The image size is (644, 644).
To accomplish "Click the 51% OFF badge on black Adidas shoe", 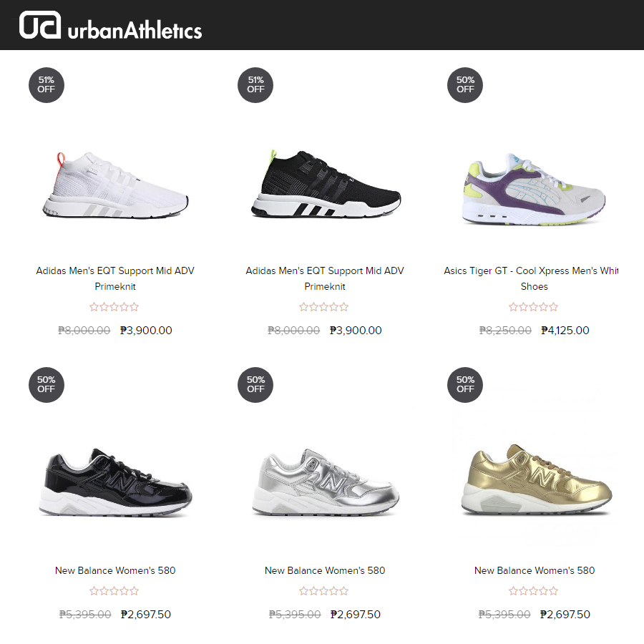I will click(255, 85).
